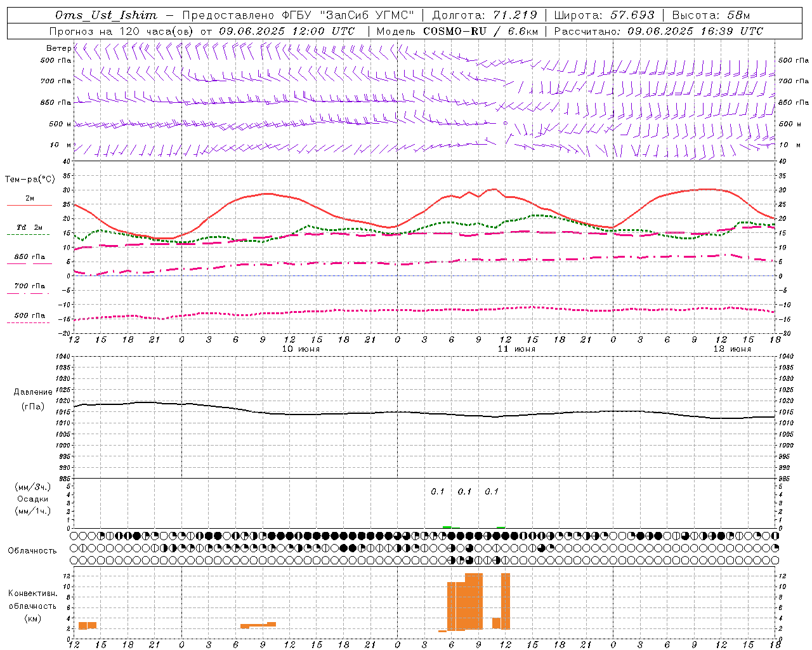Click the dashed line sample under Td 2м
This screenshot has width=812, height=650.
pos(28,234)
